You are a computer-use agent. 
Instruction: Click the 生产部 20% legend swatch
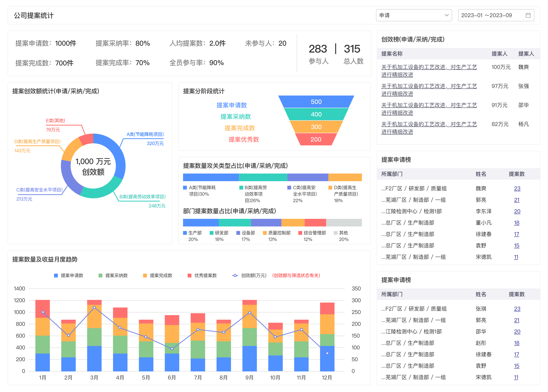coord(185,233)
